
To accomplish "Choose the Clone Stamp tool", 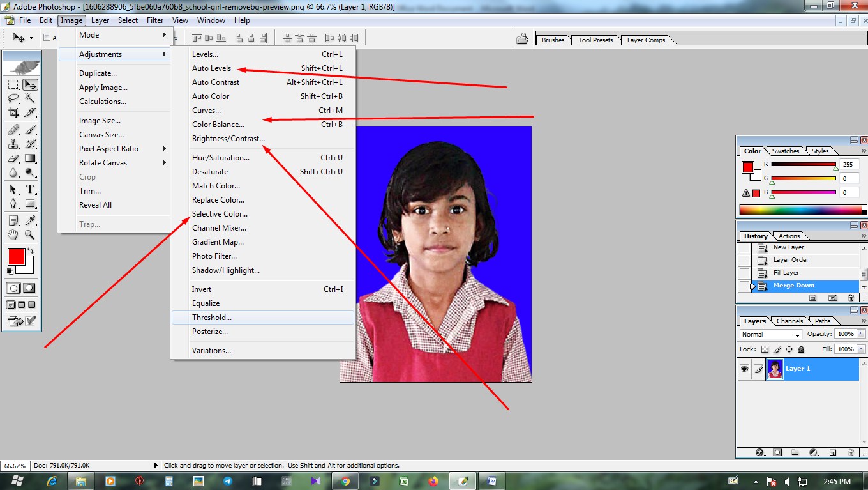I will pos(13,144).
